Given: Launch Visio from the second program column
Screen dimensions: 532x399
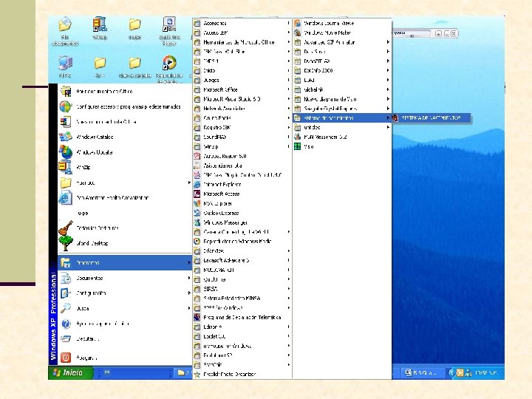Looking at the screenshot, I should (341, 146).
